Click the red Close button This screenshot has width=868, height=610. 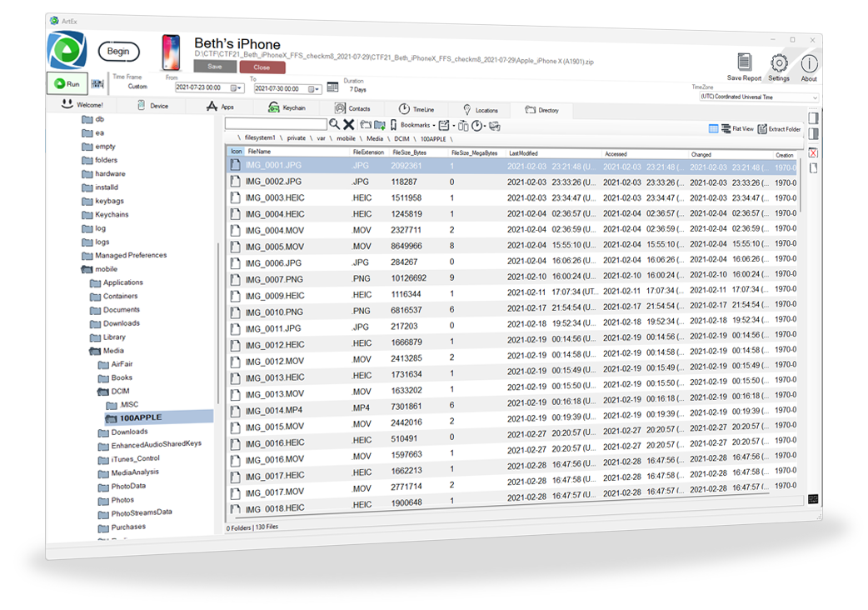click(262, 67)
